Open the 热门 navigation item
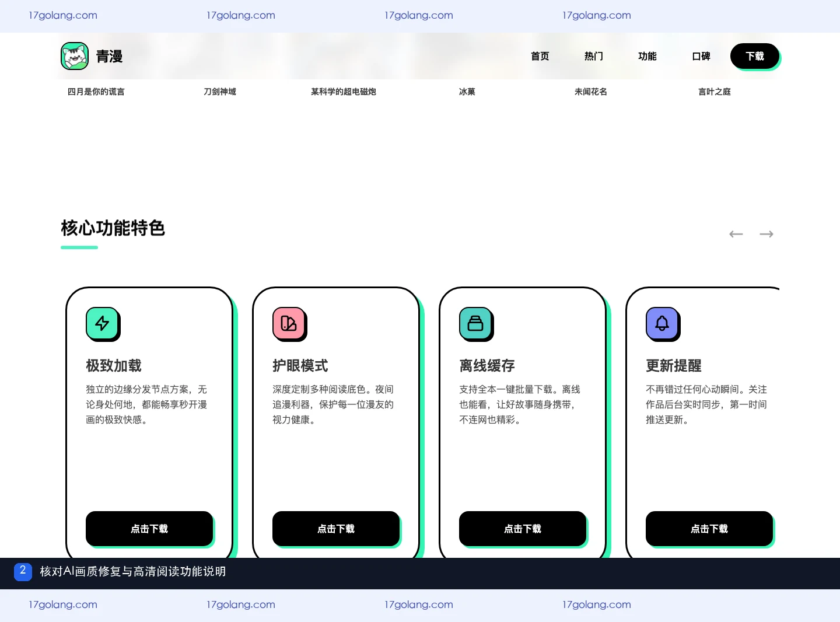This screenshot has height=622, width=840. pos(594,56)
